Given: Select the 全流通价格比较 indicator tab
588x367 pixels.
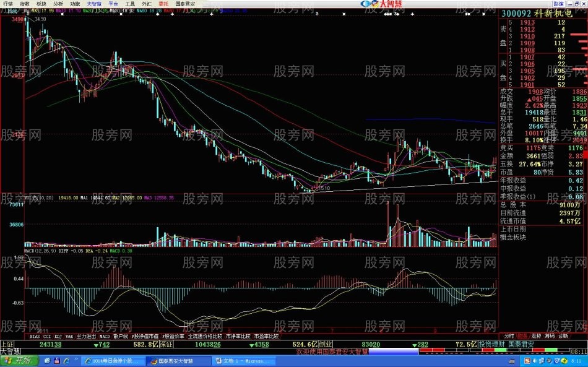Looking at the screenshot, I should [205, 336].
